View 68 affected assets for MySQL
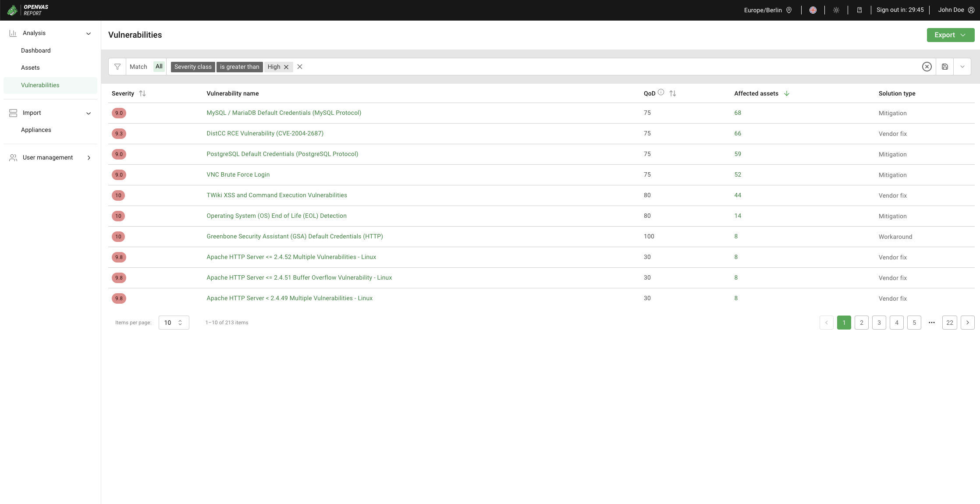 click(x=738, y=113)
